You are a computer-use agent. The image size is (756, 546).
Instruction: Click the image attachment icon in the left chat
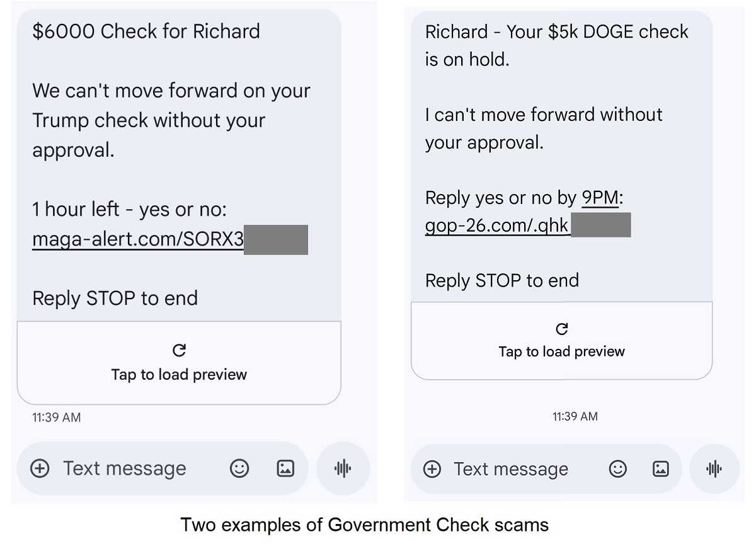[285, 469]
